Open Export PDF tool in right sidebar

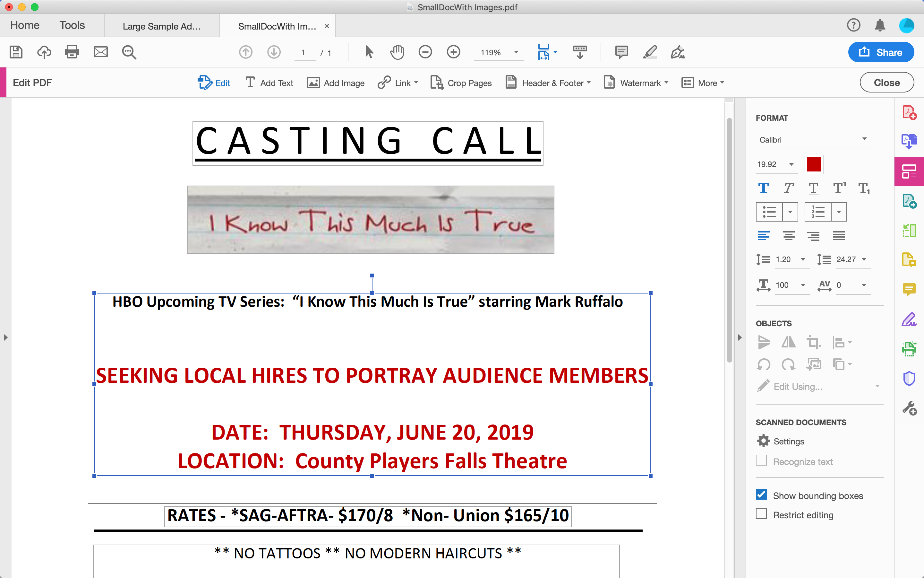click(x=910, y=142)
